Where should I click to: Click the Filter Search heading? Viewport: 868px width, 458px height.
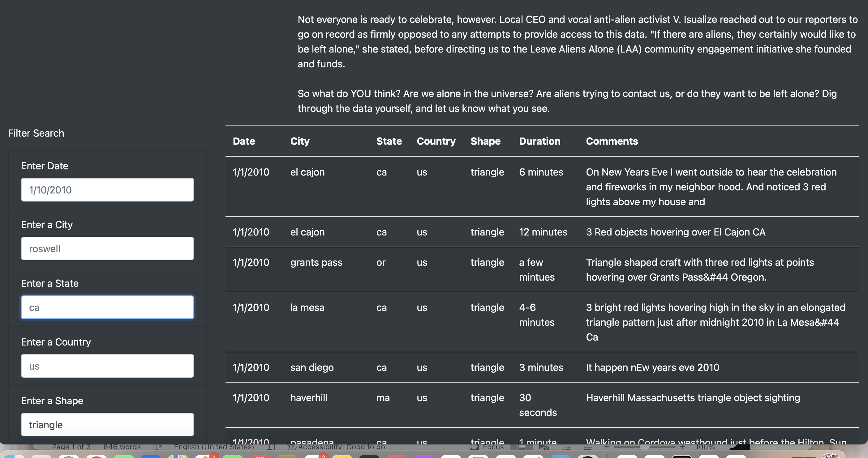click(36, 133)
